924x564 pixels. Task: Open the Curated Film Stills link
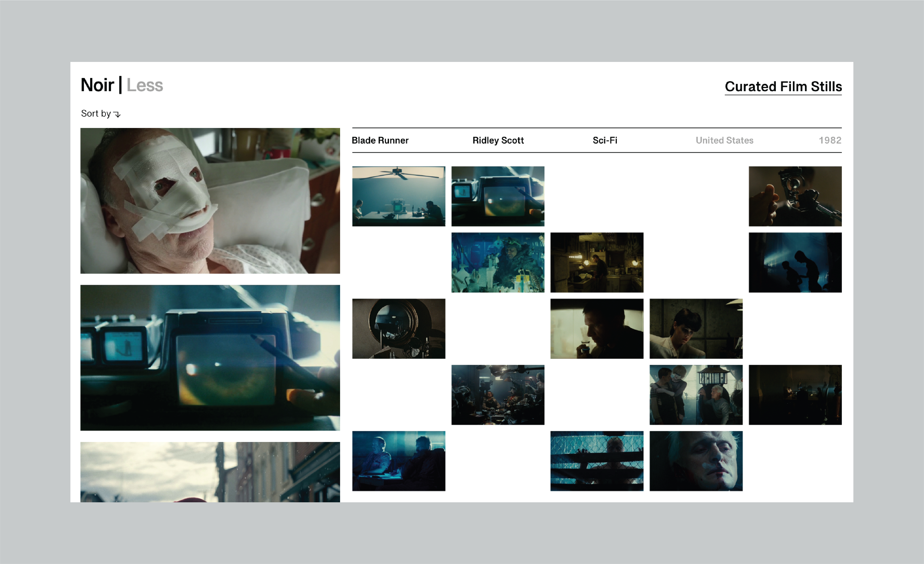[x=783, y=87]
